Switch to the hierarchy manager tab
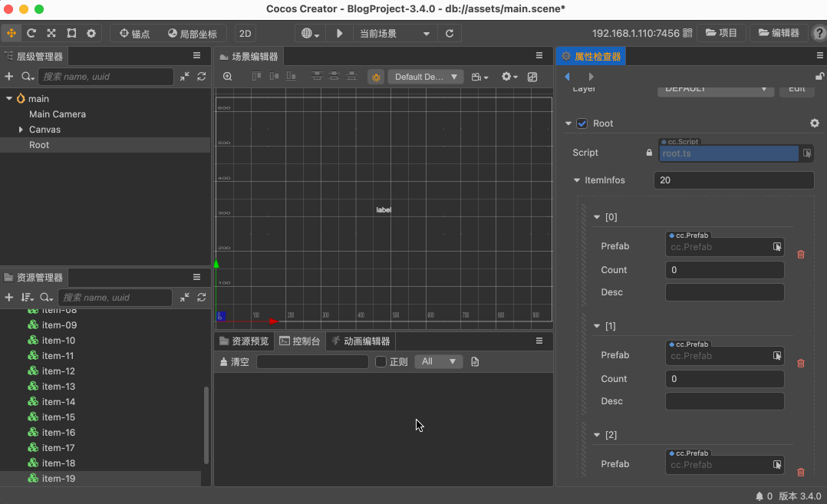The height and width of the screenshot is (504, 827). click(35, 56)
